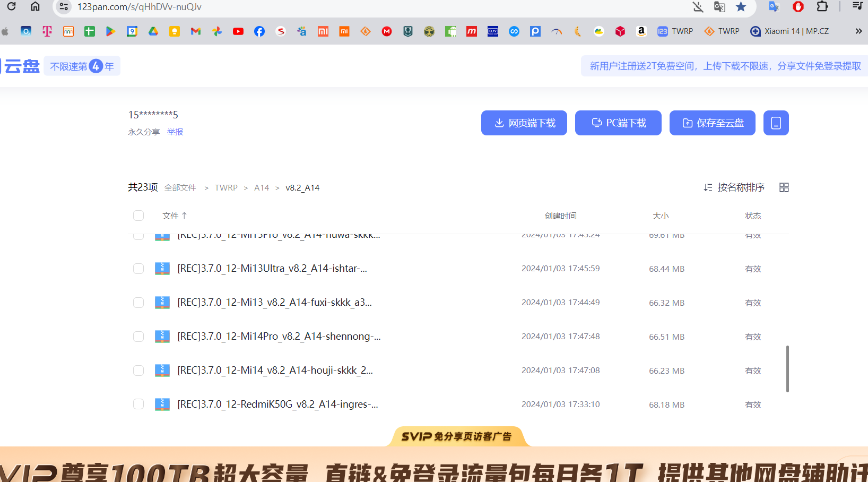The width and height of the screenshot is (868, 482).
Task: Open the Mi13Ultra ishtar file
Action: click(272, 269)
